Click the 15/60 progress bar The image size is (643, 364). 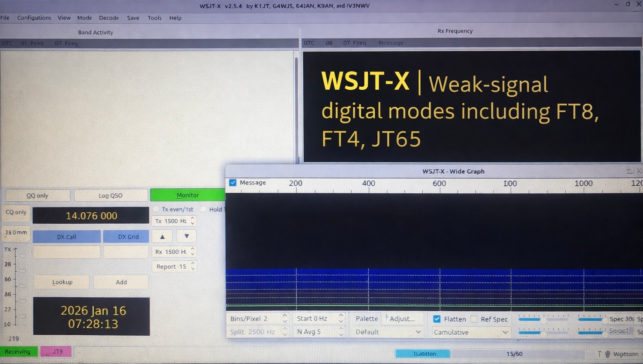[x=517, y=354]
